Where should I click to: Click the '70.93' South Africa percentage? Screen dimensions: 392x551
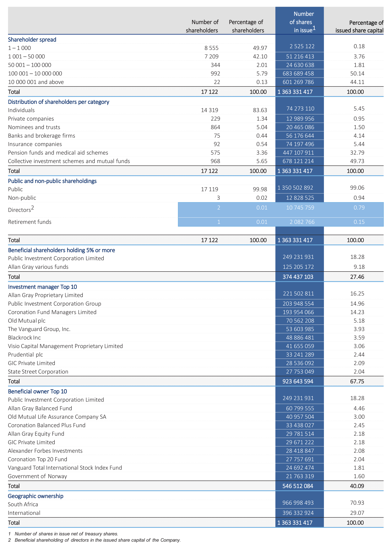tap(357, 503)
